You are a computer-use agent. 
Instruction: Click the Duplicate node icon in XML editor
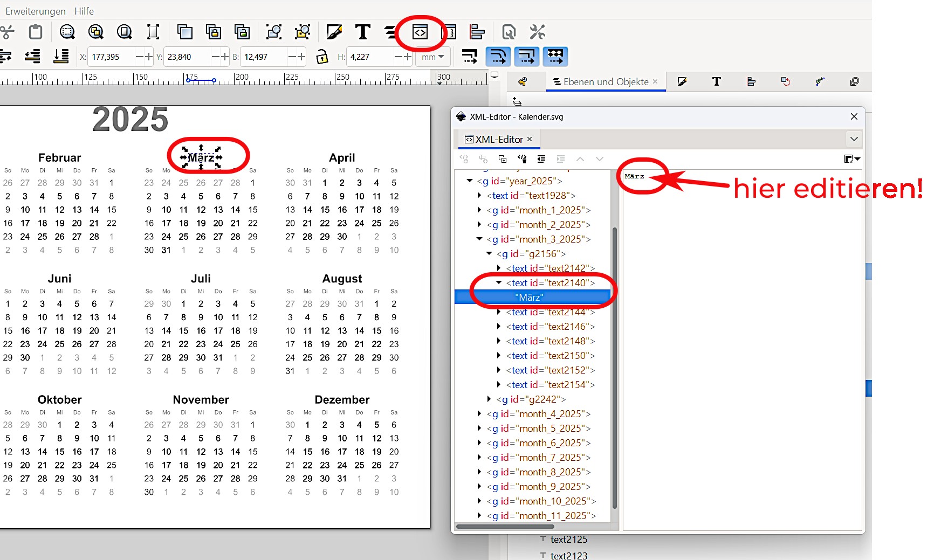[503, 159]
